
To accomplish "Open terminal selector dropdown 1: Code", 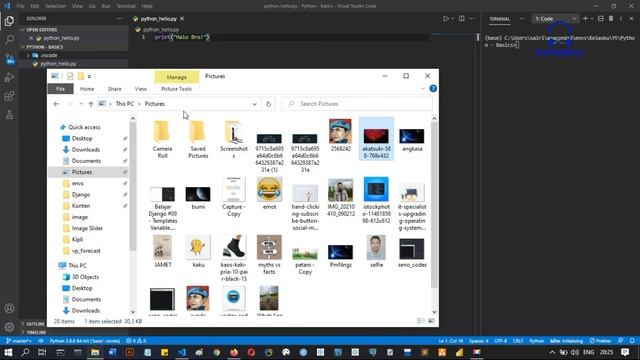I will tap(556, 19).
